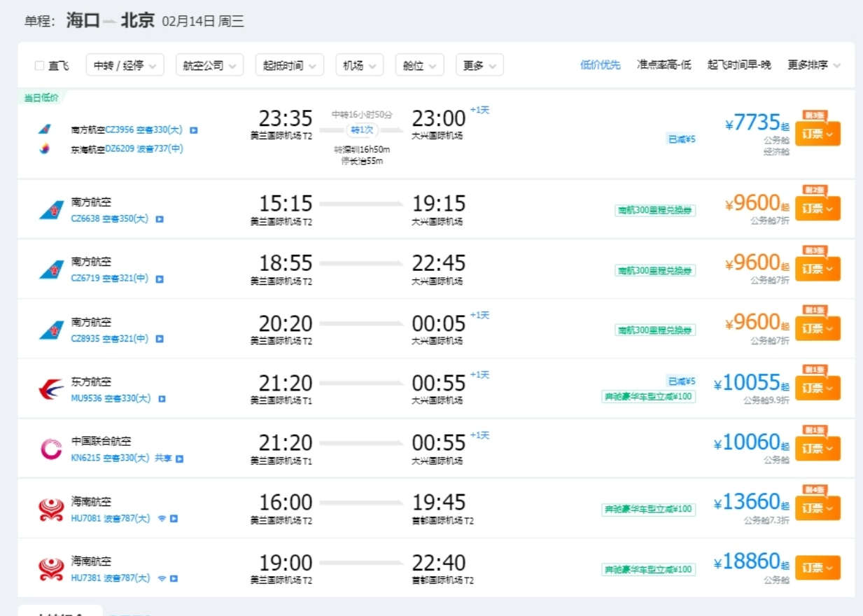Click the aircraft info icon beside KN6215 共享

point(179,459)
